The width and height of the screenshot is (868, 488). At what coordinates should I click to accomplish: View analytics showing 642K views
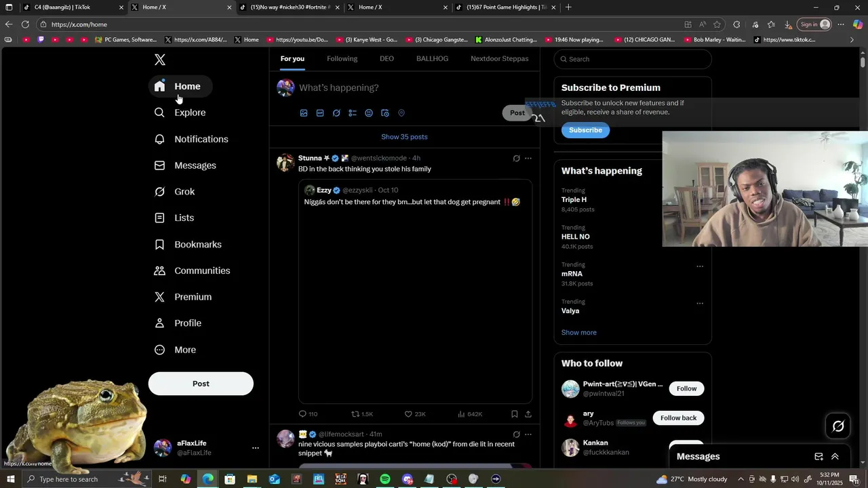(x=470, y=414)
